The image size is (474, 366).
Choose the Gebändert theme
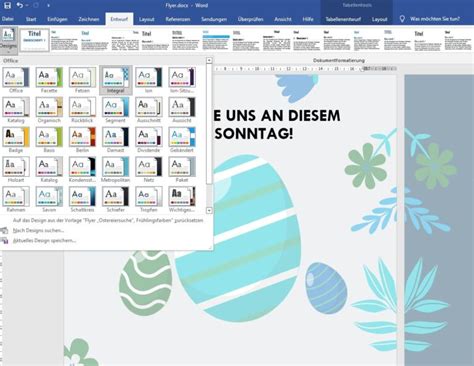(x=182, y=140)
